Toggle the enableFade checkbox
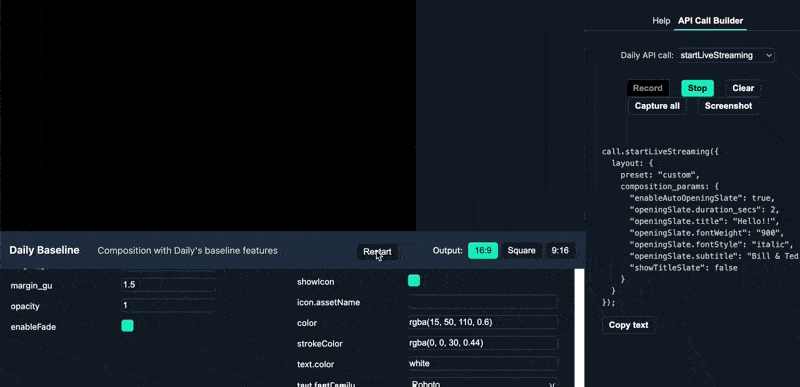This screenshot has height=387, width=800. pos(128,326)
